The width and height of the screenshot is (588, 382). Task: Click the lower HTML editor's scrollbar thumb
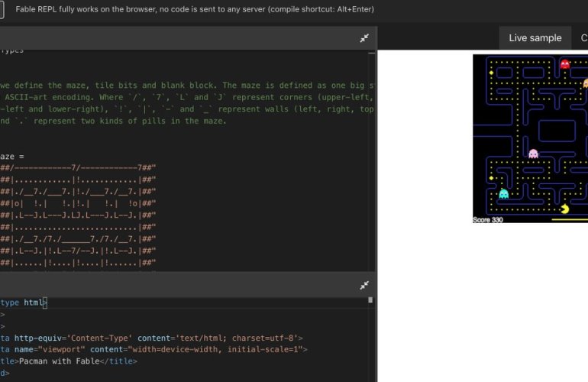[x=370, y=300]
